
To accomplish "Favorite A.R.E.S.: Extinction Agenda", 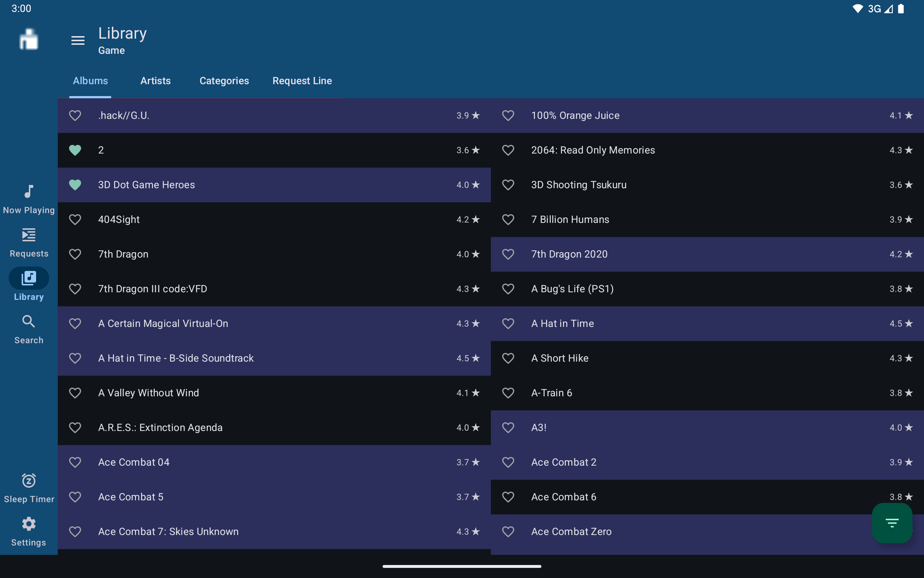I will coord(75,427).
